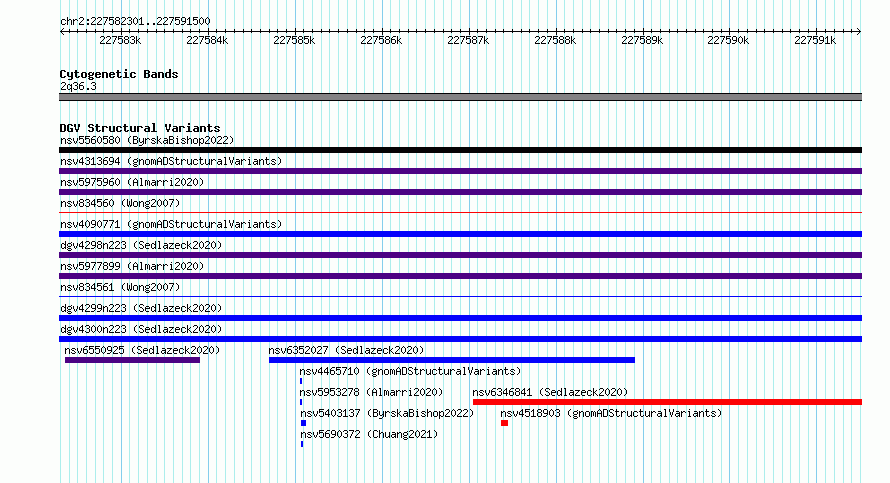Open the nsv4465710 (gnomADStructuralVariants) label
Screen dimensions: 890x483
pos(410,371)
